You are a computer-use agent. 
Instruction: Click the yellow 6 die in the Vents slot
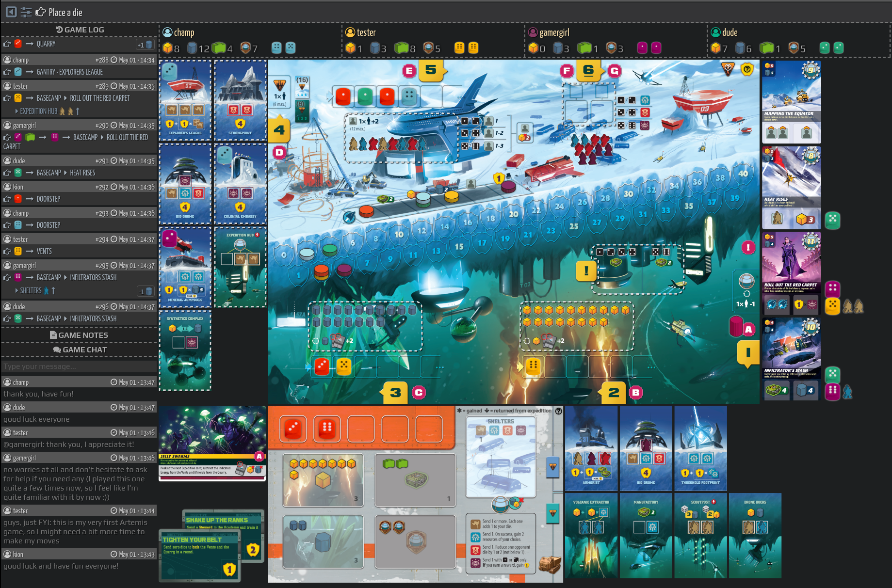click(534, 366)
